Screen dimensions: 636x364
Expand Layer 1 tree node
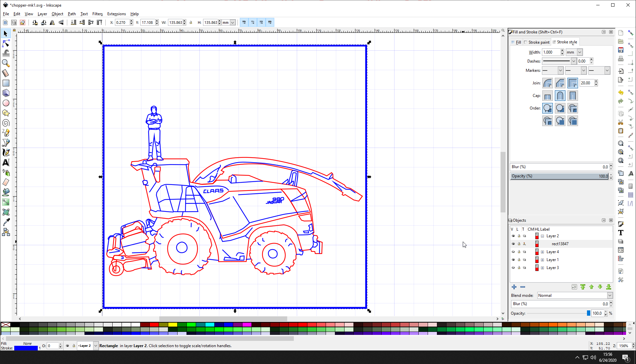tap(543, 260)
